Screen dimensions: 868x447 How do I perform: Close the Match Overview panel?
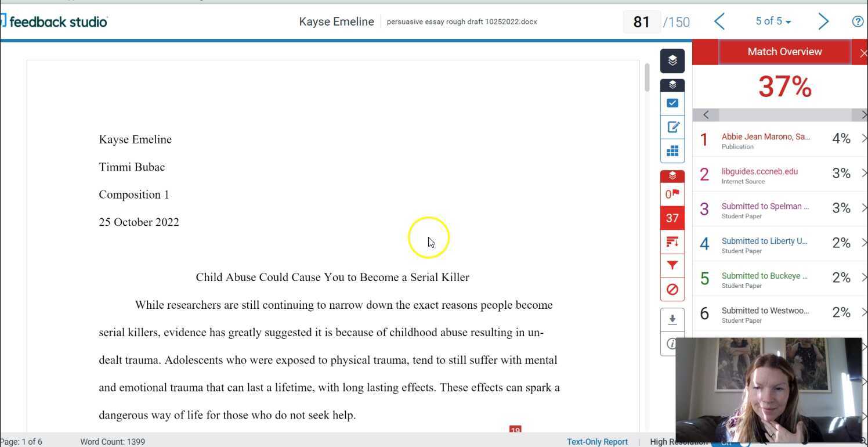coord(863,52)
